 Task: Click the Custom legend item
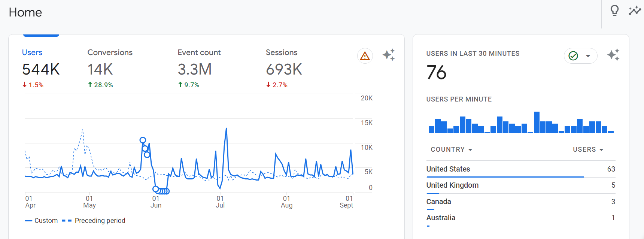[x=46, y=221]
